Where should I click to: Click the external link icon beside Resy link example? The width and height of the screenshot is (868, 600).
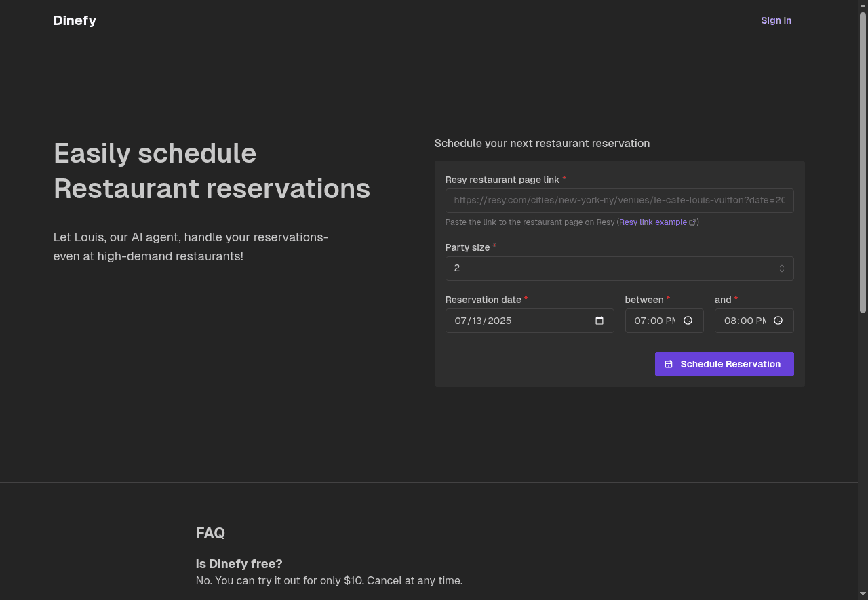[692, 222]
